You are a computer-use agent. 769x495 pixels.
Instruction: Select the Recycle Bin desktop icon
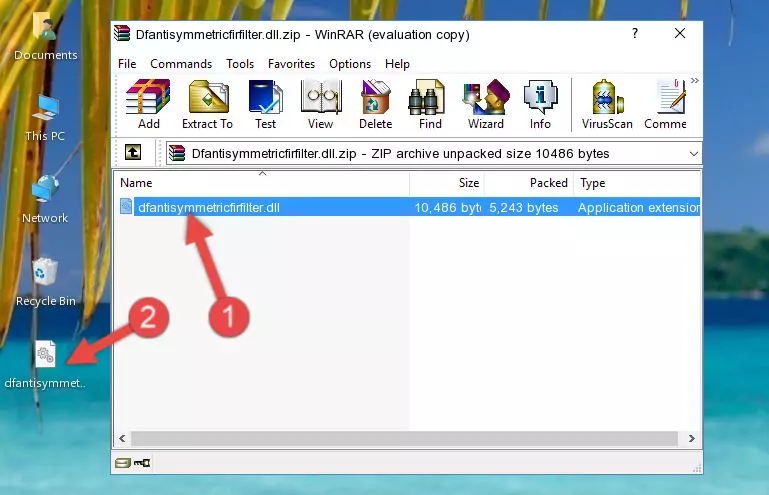click(x=46, y=283)
